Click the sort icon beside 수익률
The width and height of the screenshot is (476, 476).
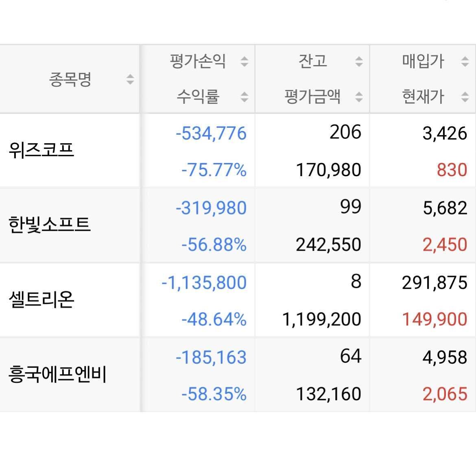click(x=244, y=97)
